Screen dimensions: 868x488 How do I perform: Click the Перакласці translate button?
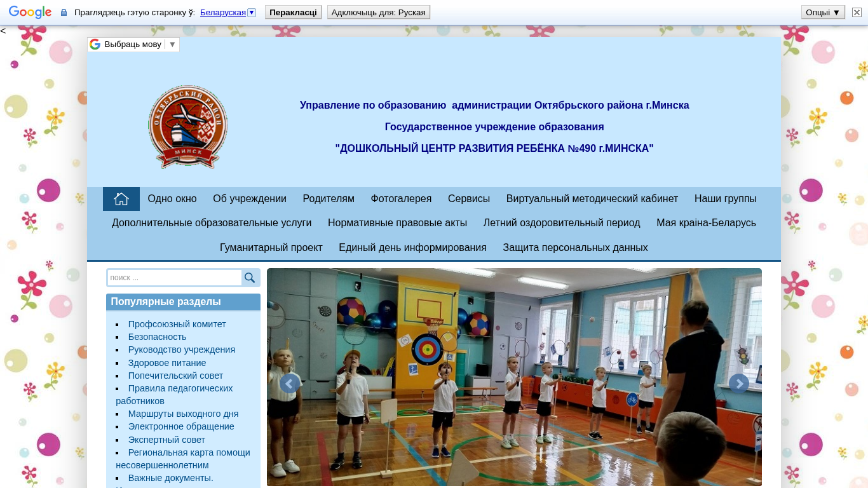(293, 12)
